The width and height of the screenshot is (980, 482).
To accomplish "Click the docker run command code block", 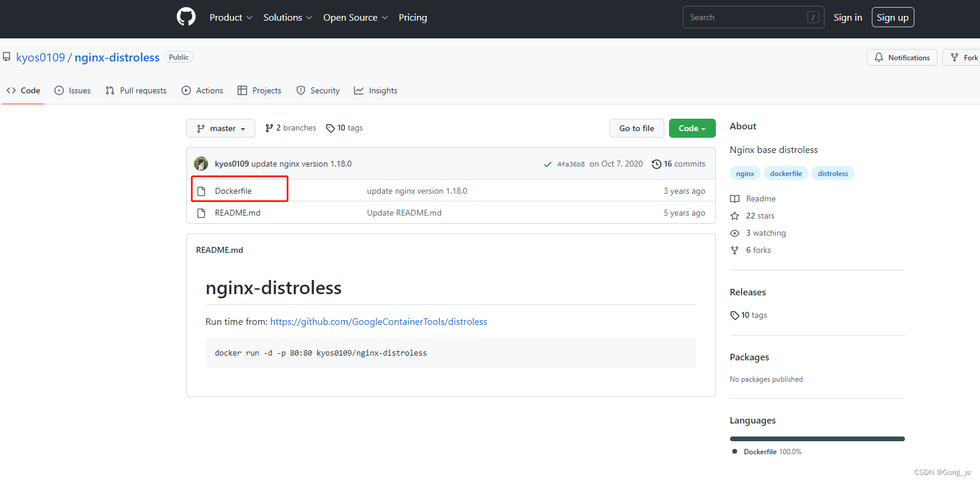I will point(451,353).
